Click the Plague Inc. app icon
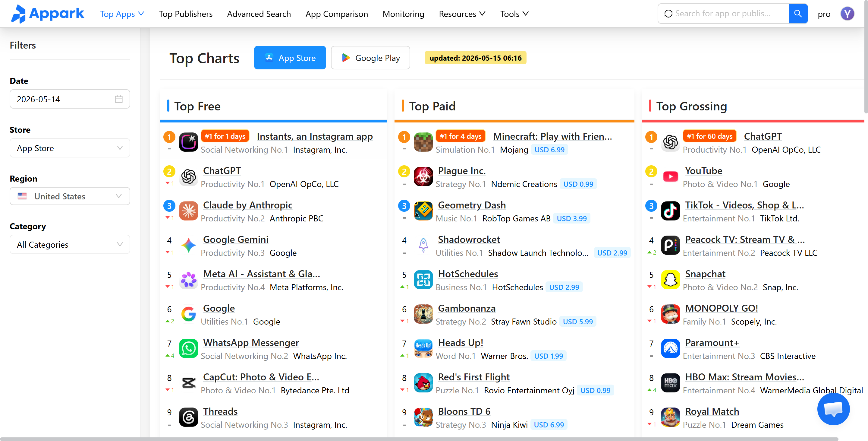The image size is (868, 441). pyautogui.click(x=423, y=177)
